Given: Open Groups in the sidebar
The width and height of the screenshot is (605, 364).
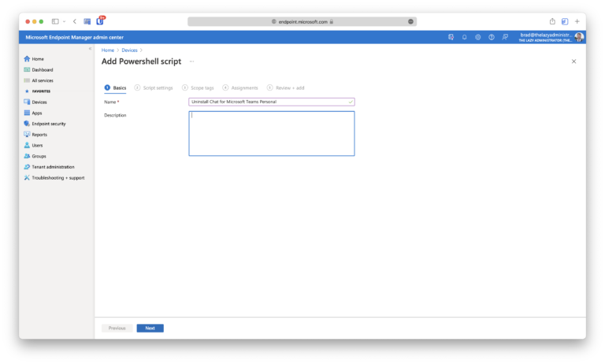Looking at the screenshot, I should coord(35,156).
